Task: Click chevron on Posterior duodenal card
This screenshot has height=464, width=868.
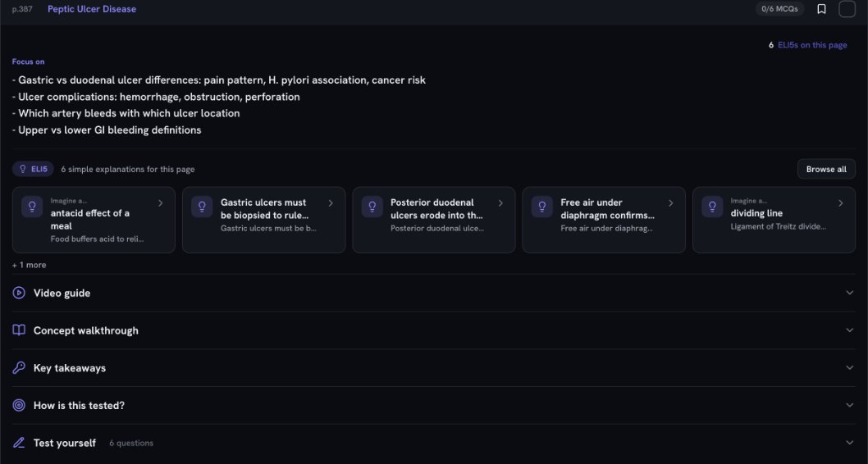Action: 500,203
